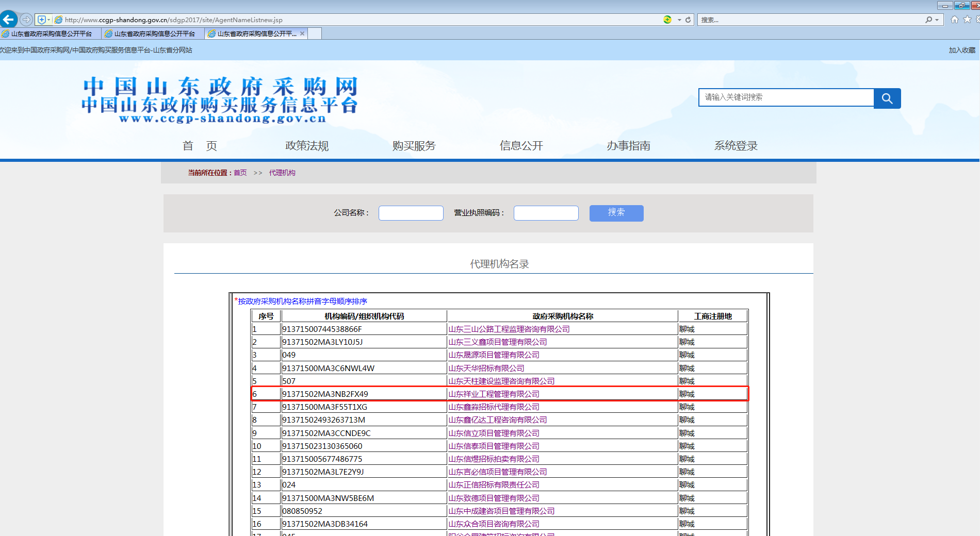
Task: Open 山东中成建咨项目管理有限公司 link
Action: click(501, 511)
